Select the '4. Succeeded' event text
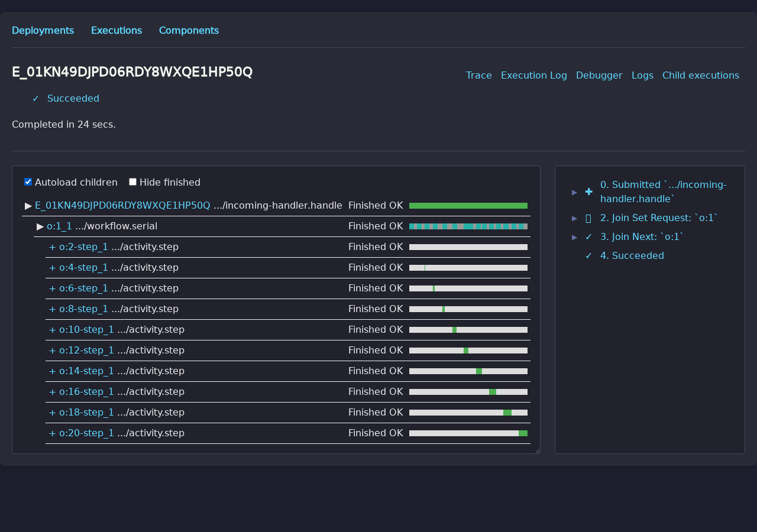The height and width of the screenshot is (532, 757). coord(632,256)
